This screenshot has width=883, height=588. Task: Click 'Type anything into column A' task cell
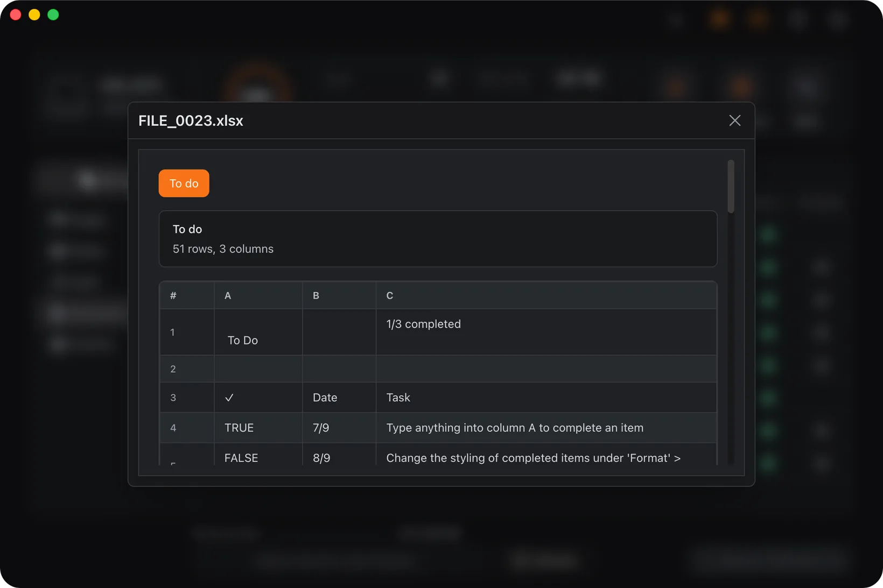546,428
